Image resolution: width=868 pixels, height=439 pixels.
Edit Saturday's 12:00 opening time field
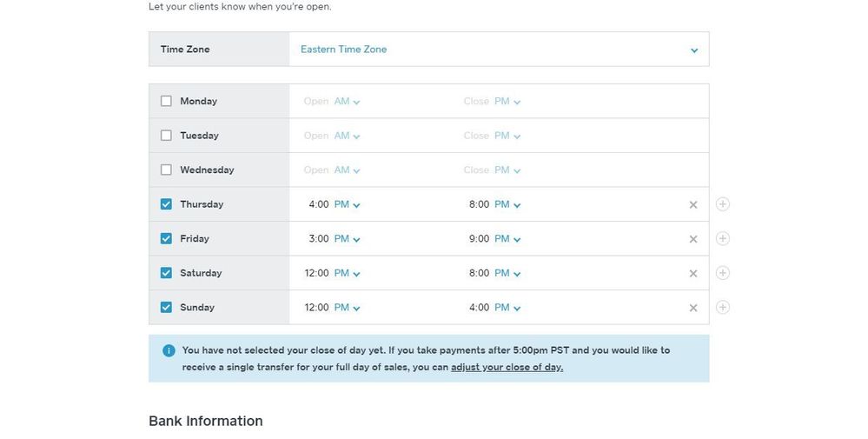click(316, 273)
